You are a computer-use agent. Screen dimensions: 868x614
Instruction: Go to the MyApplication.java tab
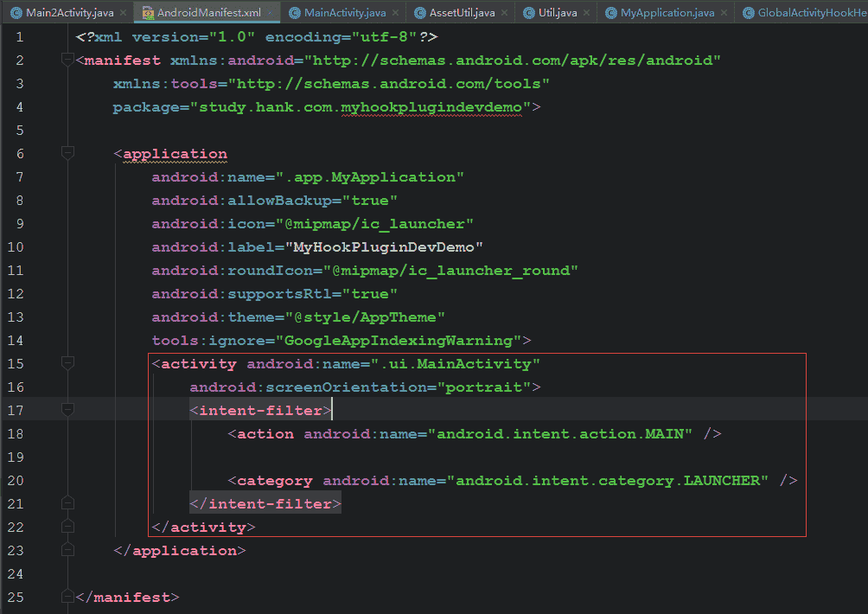click(667, 12)
